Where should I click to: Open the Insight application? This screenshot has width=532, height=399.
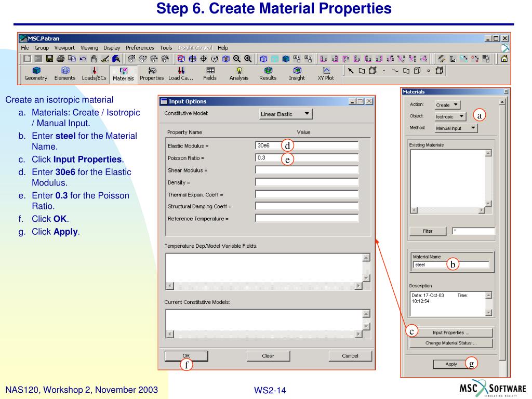(x=297, y=74)
